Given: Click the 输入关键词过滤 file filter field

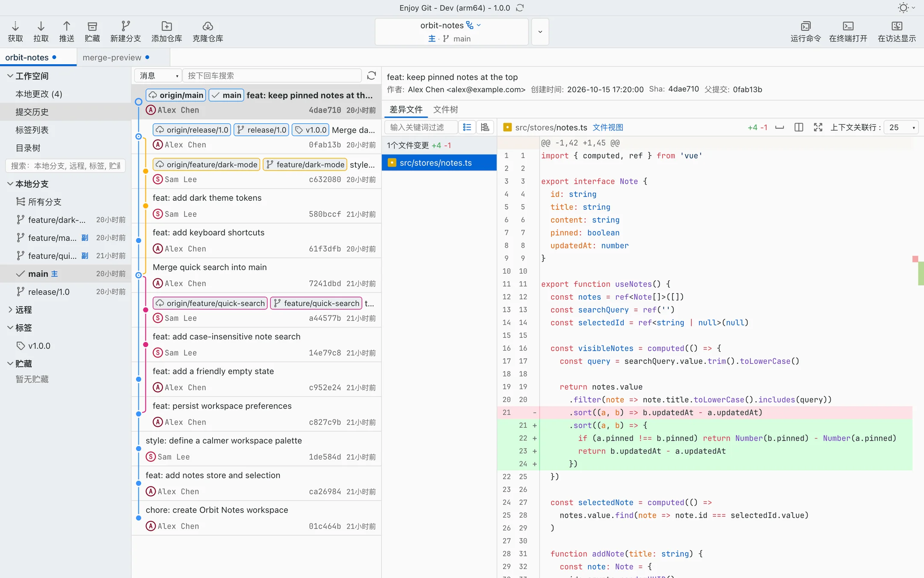Looking at the screenshot, I should 421,127.
